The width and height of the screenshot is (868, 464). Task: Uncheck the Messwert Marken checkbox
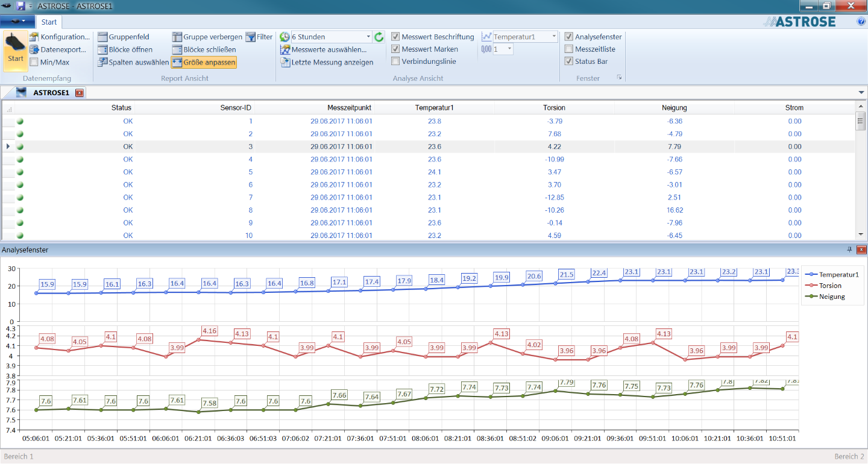[395, 49]
